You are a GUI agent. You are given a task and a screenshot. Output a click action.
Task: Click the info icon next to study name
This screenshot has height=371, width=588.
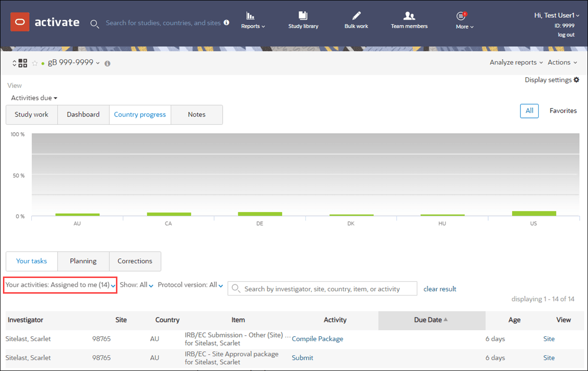108,63
